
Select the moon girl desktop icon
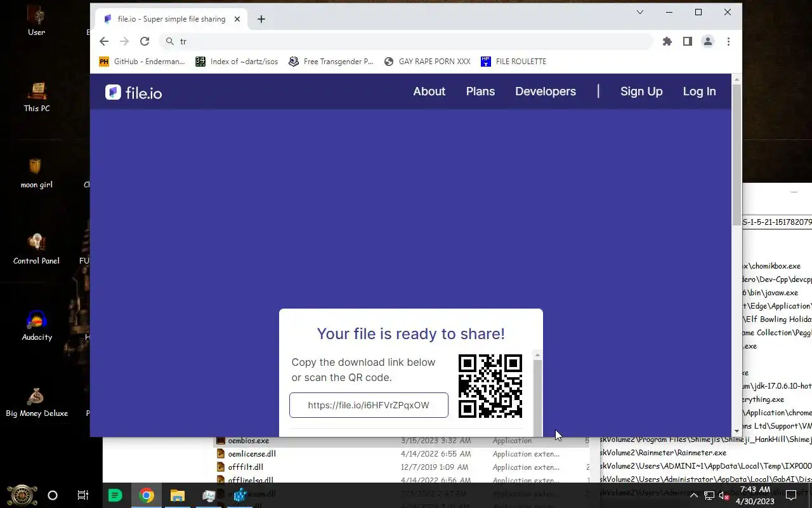36,173
